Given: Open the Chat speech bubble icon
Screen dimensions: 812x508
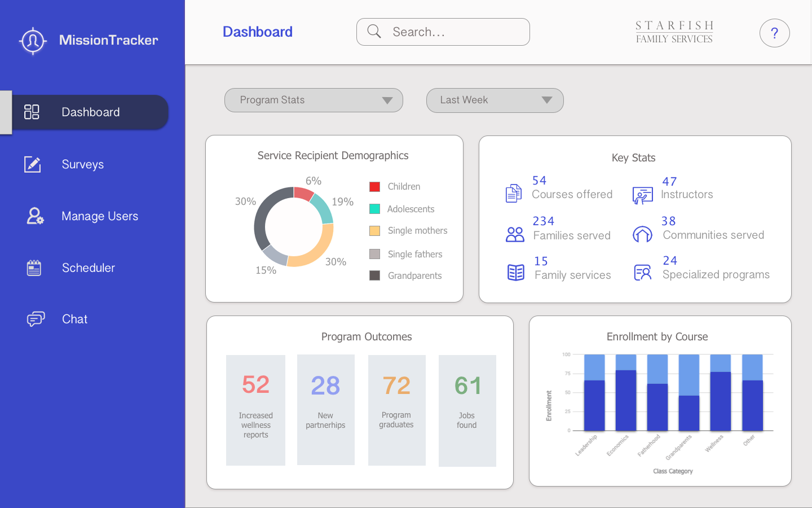Looking at the screenshot, I should pos(36,319).
